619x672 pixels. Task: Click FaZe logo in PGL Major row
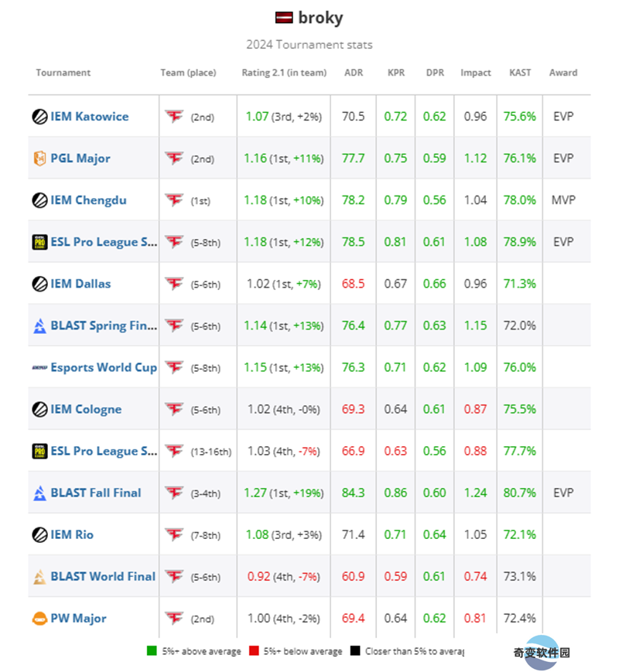(175, 159)
